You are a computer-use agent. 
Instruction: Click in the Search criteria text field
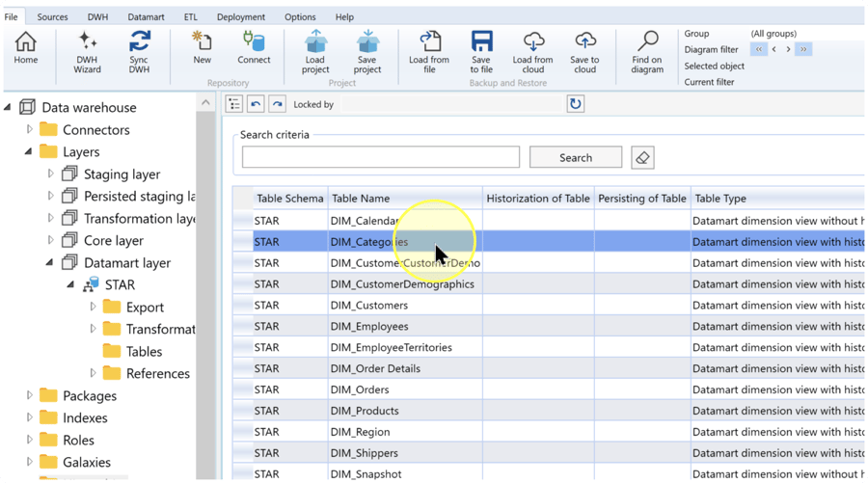381,157
